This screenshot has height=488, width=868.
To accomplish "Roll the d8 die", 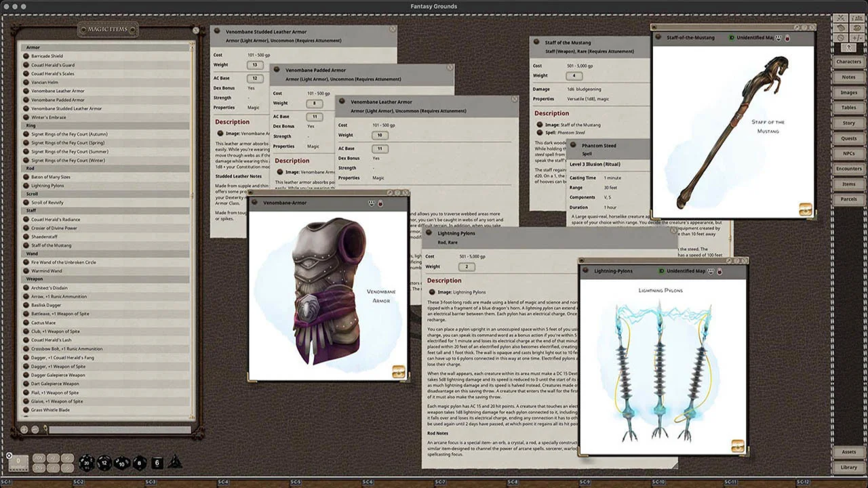I will point(139,463).
